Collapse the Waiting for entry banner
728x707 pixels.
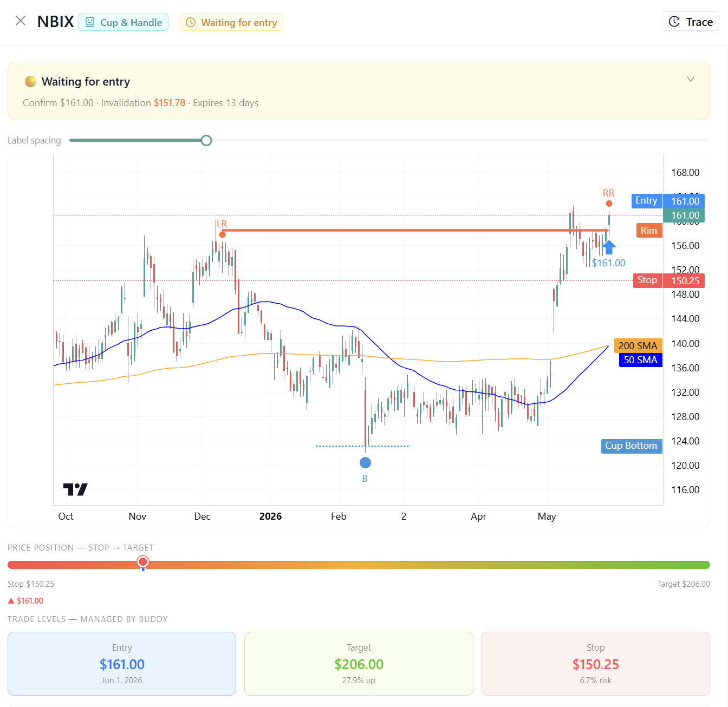[691, 79]
